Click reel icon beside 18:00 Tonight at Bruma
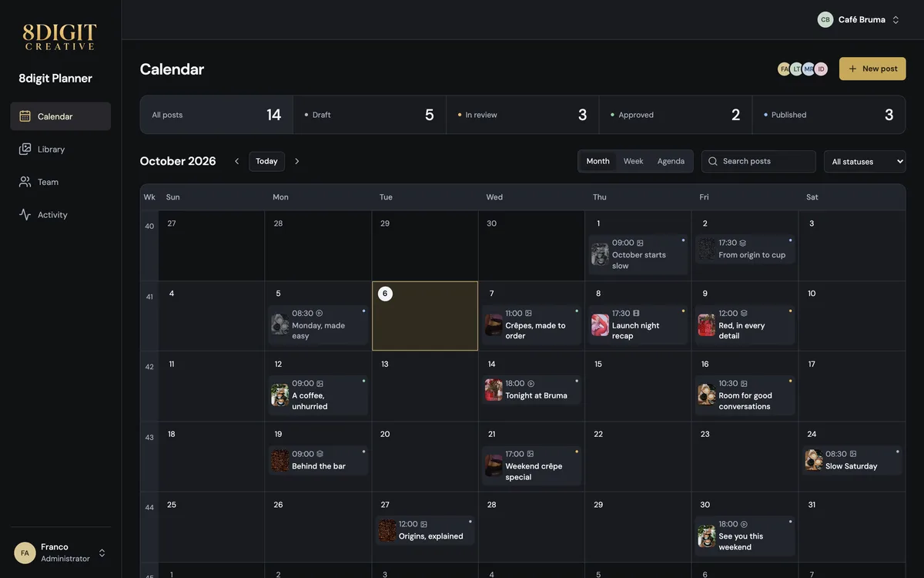The image size is (924, 578). [x=531, y=384]
